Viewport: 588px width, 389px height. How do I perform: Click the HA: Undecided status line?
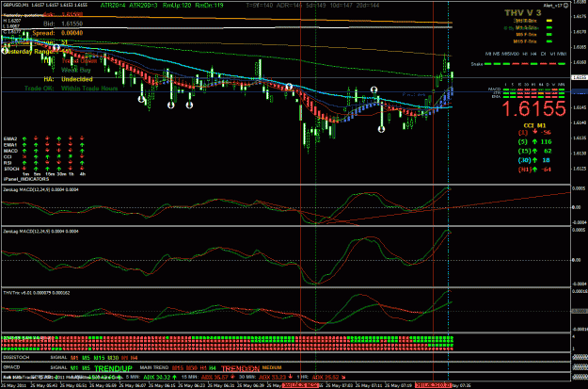(x=69, y=79)
